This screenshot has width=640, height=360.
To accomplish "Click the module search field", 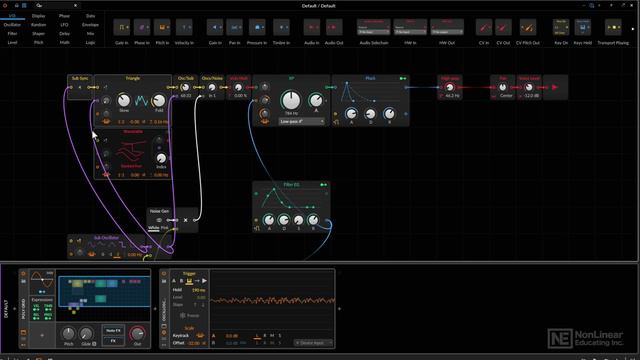I will click(56, 5).
